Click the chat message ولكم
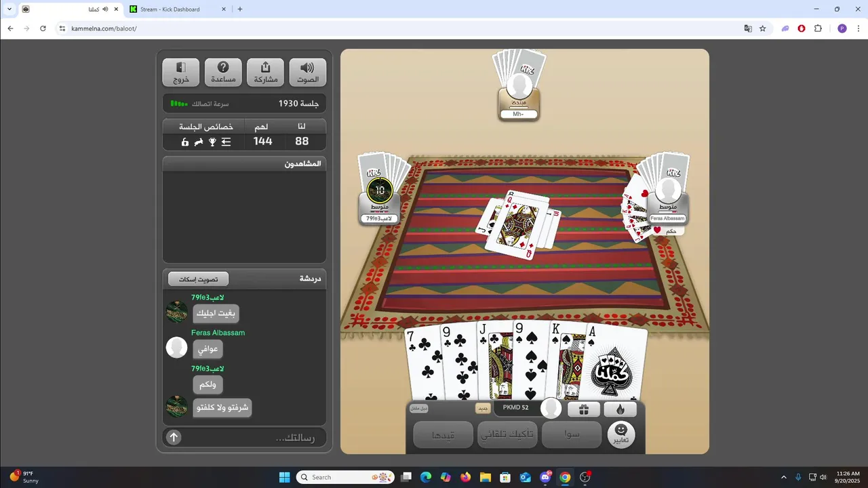The height and width of the screenshot is (488, 868). point(208,385)
